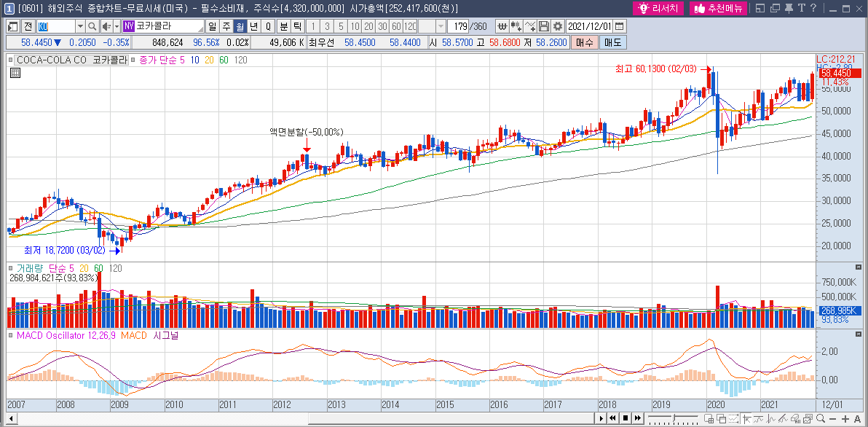Zoom out chart with minus icon

coord(832,419)
